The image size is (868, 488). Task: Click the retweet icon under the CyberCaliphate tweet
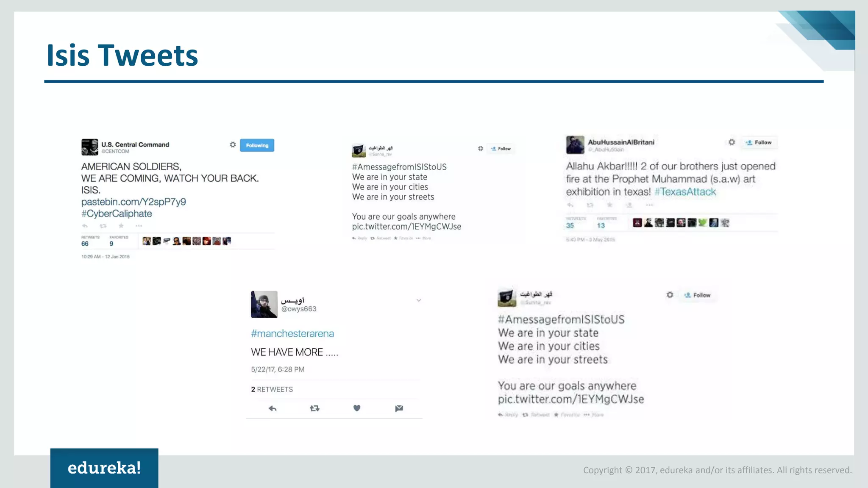[103, 226]
